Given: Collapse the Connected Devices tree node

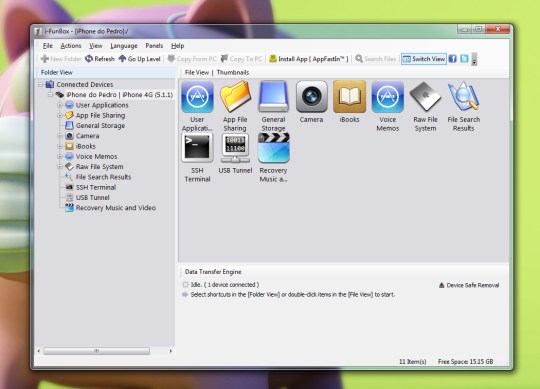Looking at the screenshot, I should [x=41, y=84].
